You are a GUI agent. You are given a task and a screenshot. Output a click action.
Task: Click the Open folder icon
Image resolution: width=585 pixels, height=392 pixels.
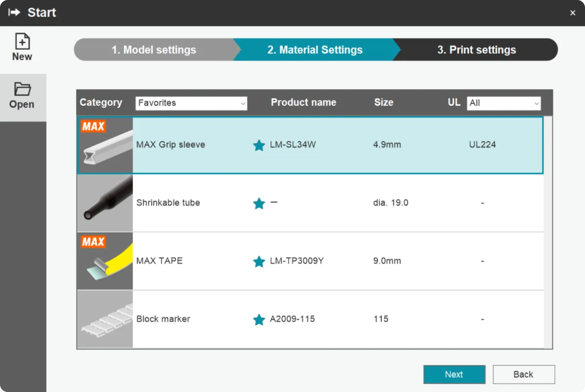(x=22, y=89)
